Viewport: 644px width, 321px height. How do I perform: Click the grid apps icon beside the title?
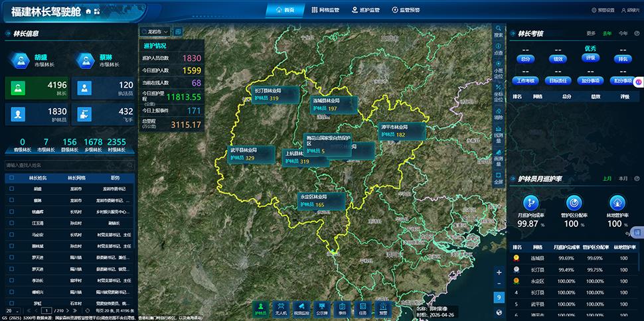click(x=97, y=11)
